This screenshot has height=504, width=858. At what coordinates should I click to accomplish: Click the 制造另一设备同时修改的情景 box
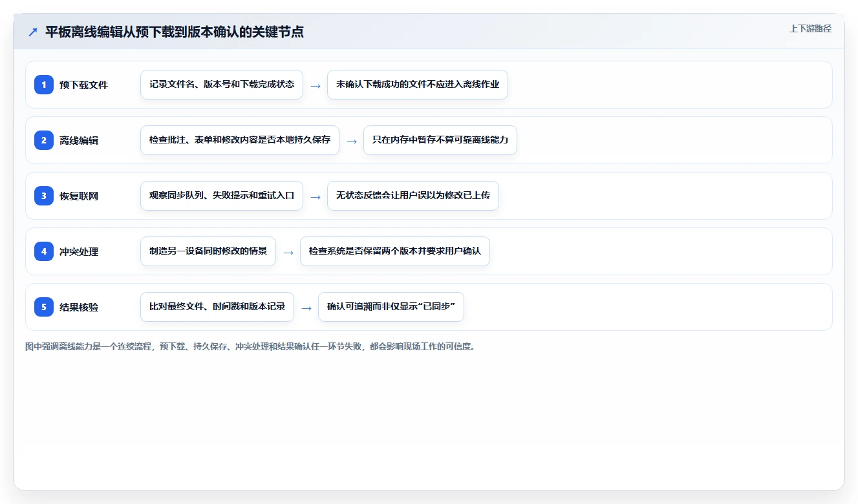point(208,251)
